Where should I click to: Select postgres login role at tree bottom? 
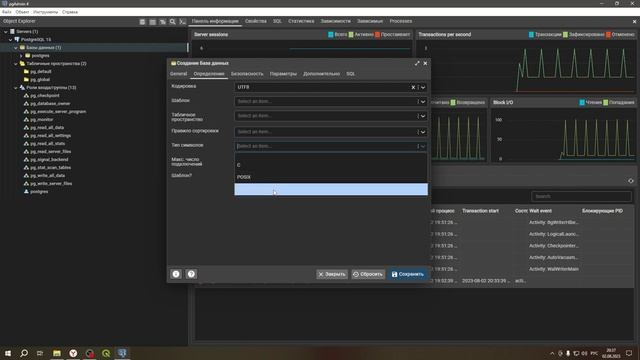point(39,192)
